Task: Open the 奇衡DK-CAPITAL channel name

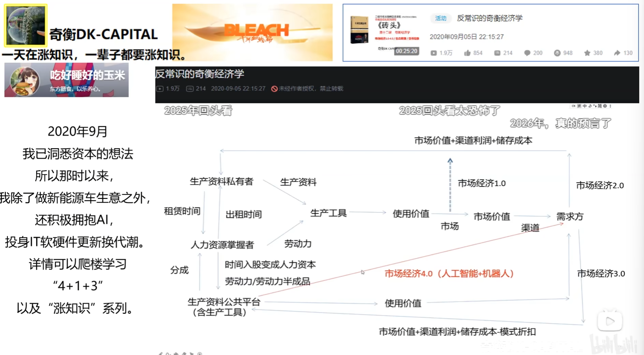Action: point(104,34)
